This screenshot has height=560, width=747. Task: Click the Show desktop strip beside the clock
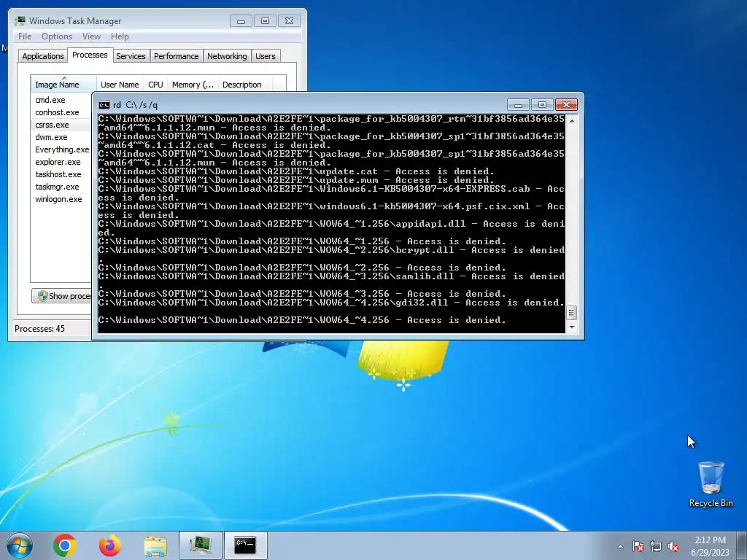743,545
